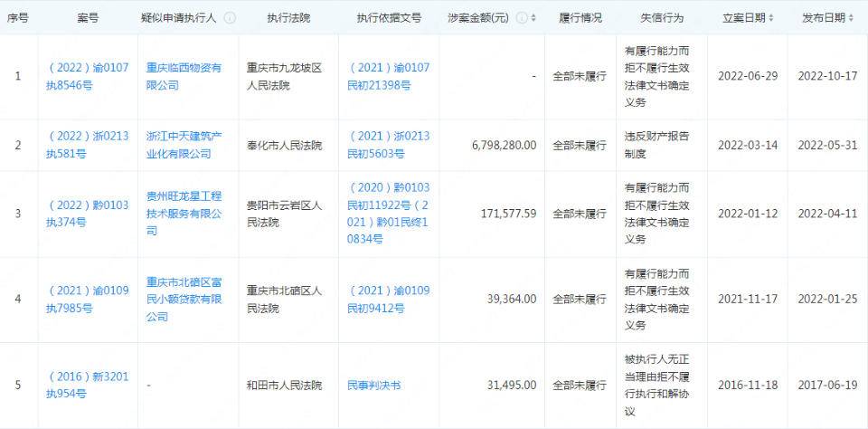Open 重庆市北碚区富民小额贷款有限公司 link
The width and height of the screenshot is (868, 429).
tap(184, 300)
